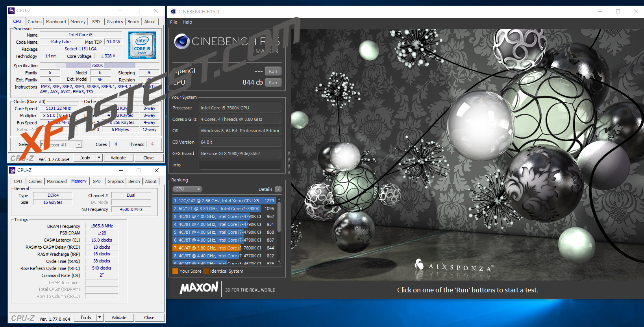Open the Caches tab in lower CPU-Z window
The width and height of the screenshot is (644, 327).
coord(35,181)
